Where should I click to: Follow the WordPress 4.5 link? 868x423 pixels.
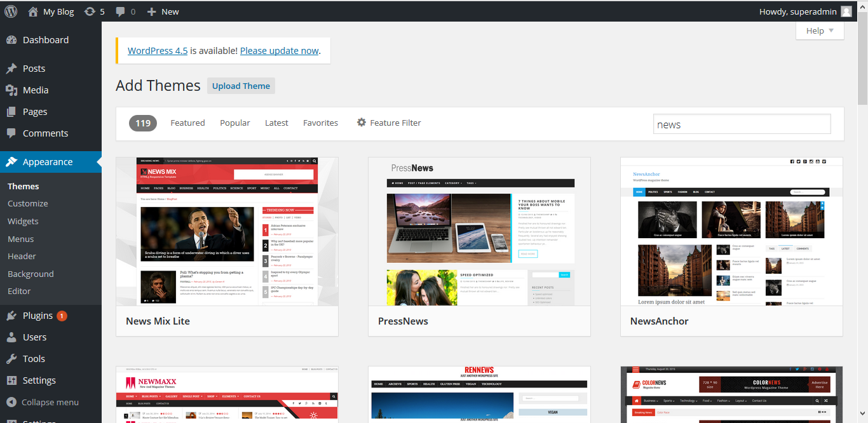pos(158,51)
